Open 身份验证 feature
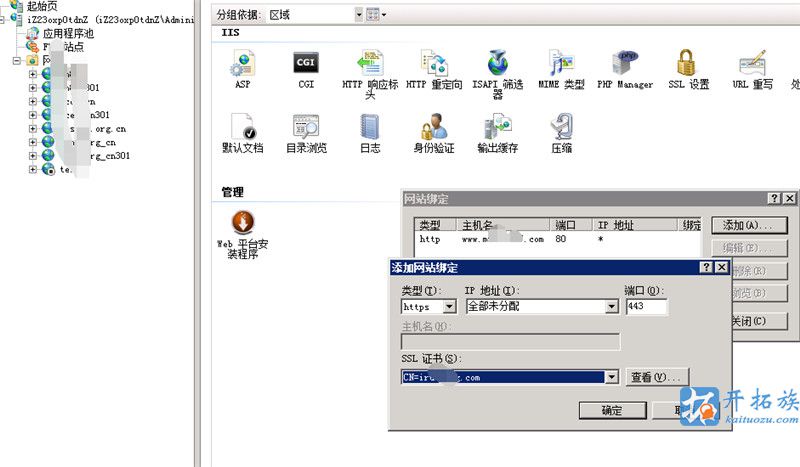 434,133
